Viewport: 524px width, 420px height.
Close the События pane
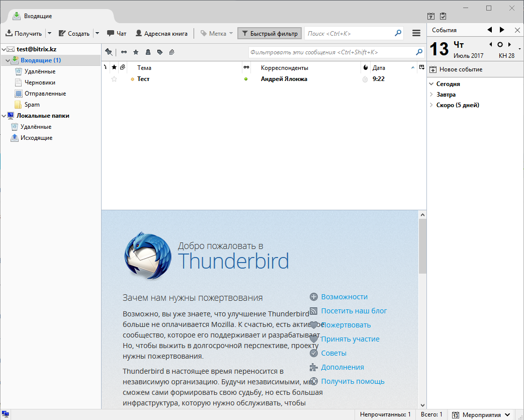click(x=517, y=30)
